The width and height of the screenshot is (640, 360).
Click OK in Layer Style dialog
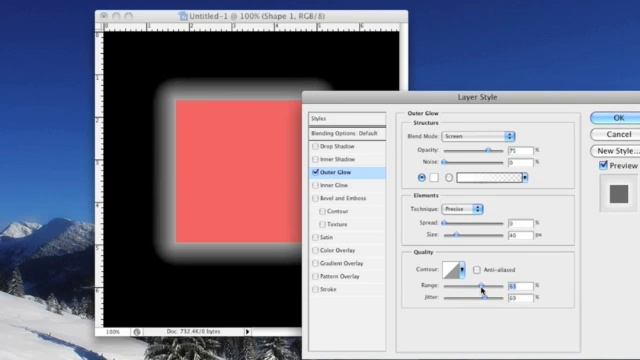click(x=616, y=118)
